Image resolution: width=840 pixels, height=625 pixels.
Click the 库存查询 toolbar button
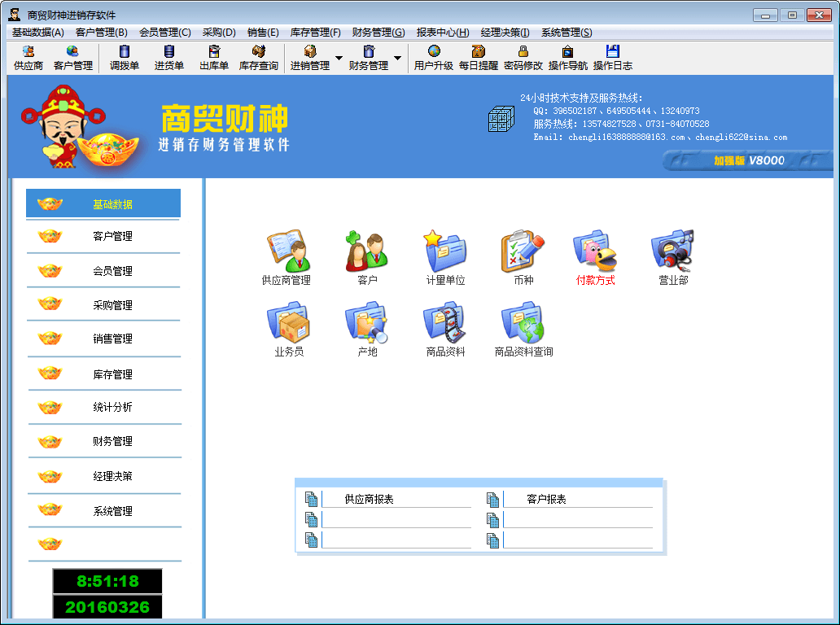258,58
